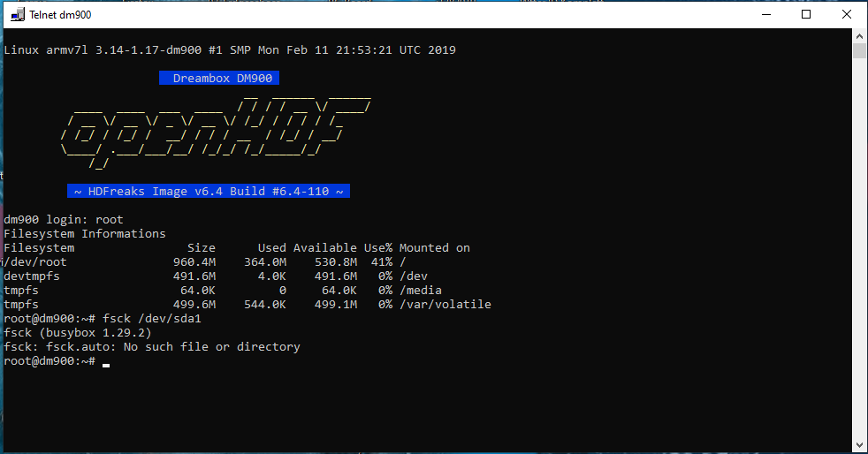Screen dimensions: 868x454
Task: Click the '/media' mount point
Action: click(x=420, y=291)
